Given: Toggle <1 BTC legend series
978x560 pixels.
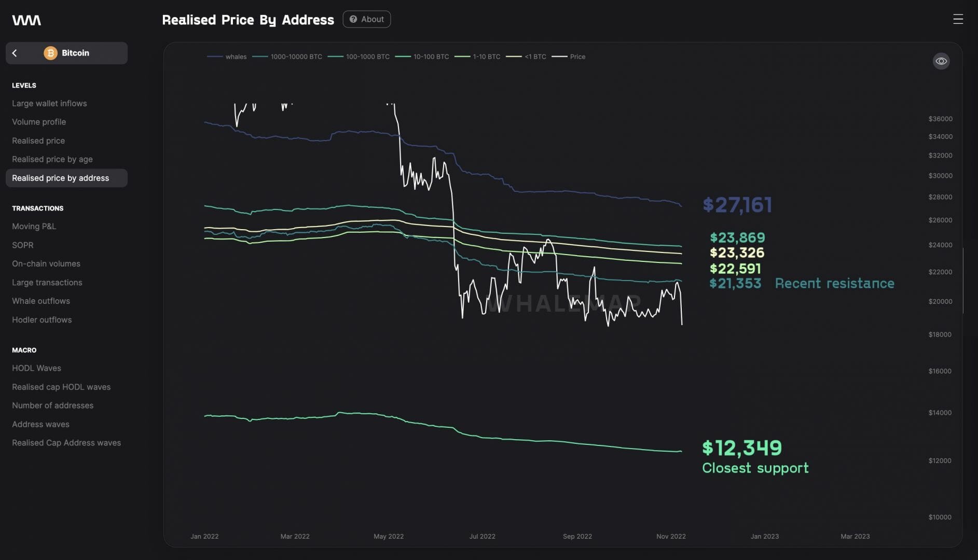Looking at the screenshot, I should click(x=526, y=57).
